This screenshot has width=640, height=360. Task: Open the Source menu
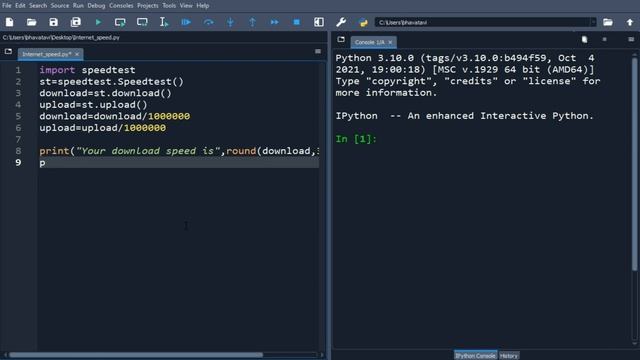pyautogui.click(x=60, y=6)
